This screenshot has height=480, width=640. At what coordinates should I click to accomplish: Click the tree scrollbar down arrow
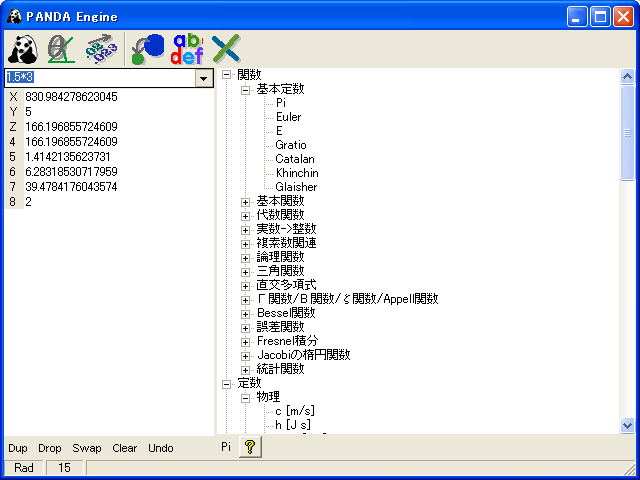(627, 426)
